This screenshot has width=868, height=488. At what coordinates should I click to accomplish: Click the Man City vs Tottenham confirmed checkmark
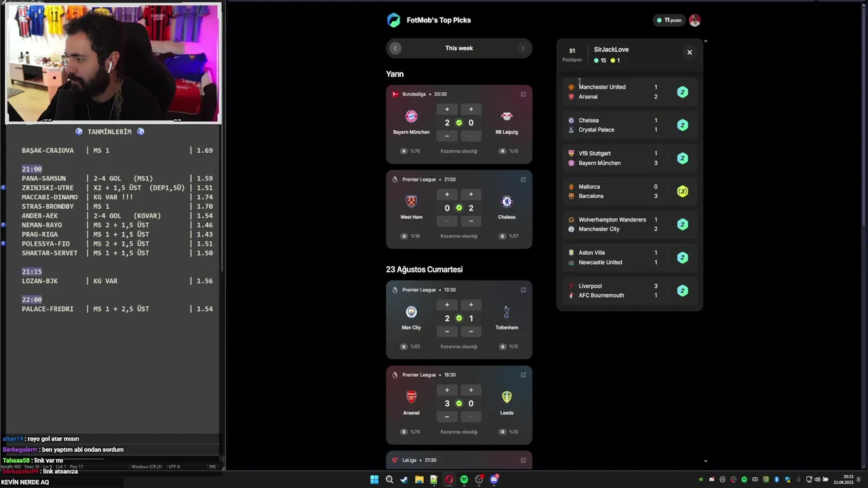pyautogui.click(x=459, y=319)
